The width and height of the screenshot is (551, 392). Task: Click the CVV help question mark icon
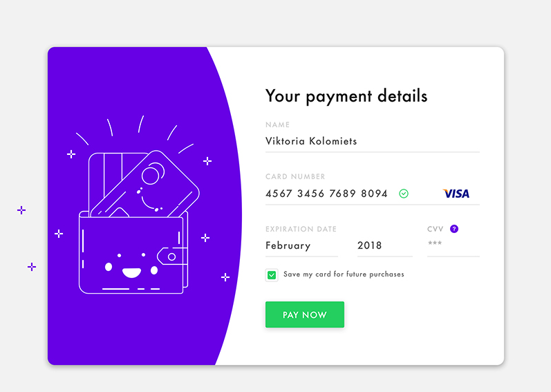(x=454, y=229)
